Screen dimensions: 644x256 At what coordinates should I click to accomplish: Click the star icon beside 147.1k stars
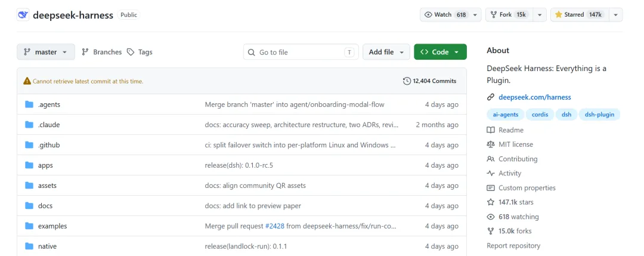click(490, 202)
